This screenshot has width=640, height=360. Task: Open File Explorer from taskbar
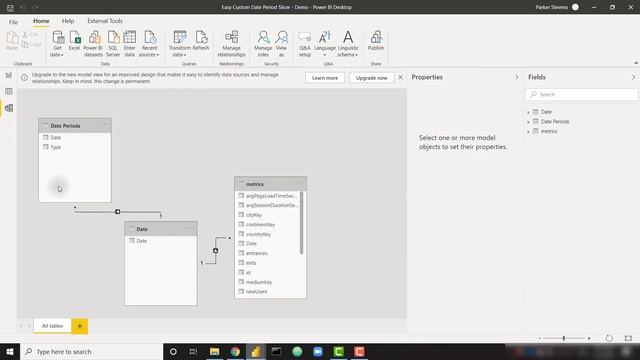214,351
